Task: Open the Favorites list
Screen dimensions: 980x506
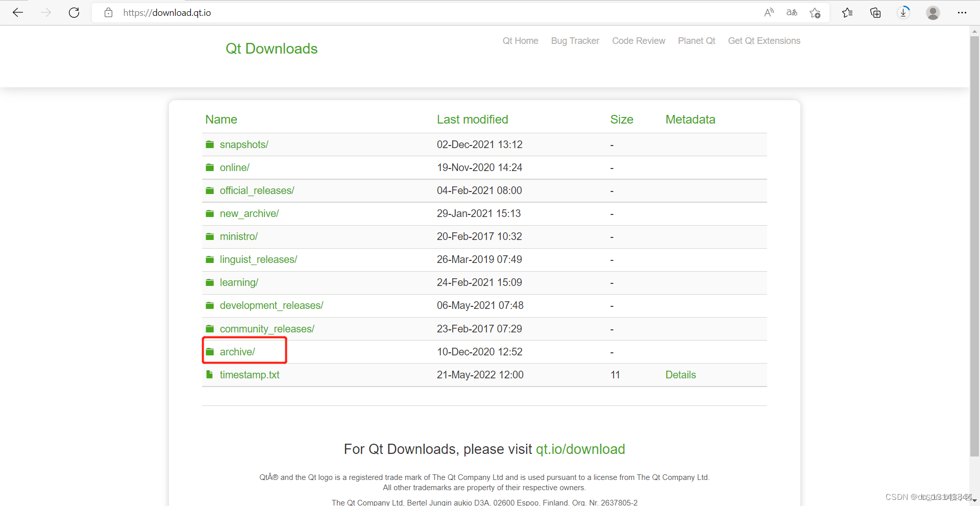Action: click(847, 13)
